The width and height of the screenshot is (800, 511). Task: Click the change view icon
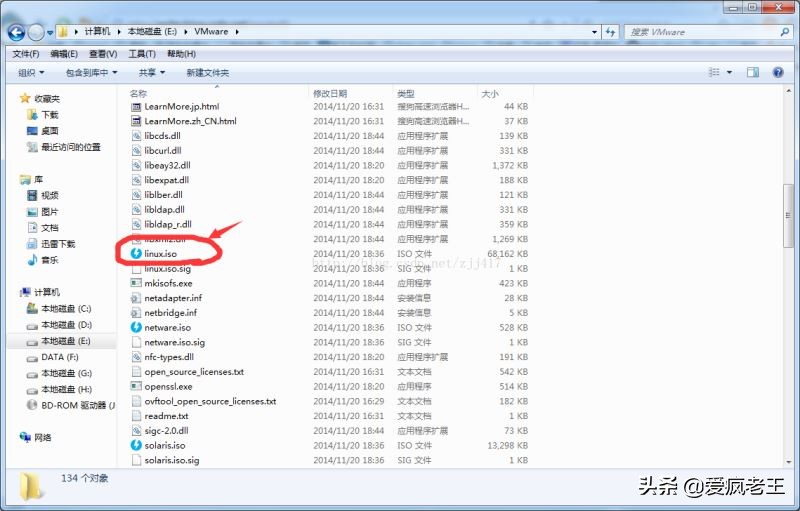pos(714,72)
